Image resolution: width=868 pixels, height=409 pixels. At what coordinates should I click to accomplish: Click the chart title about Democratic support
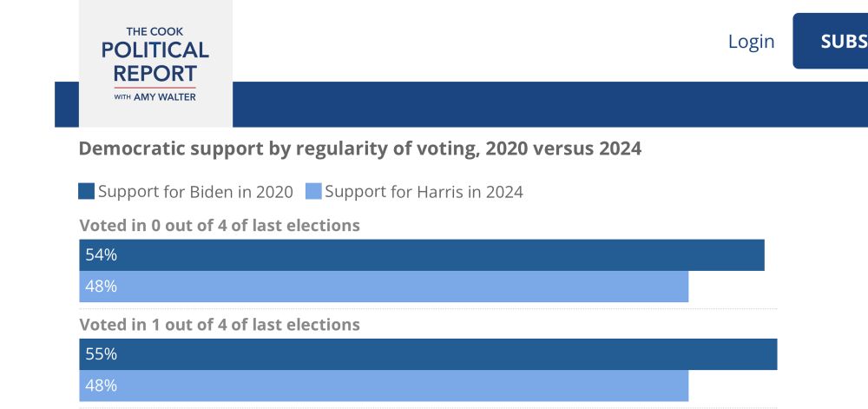(360, 148)
